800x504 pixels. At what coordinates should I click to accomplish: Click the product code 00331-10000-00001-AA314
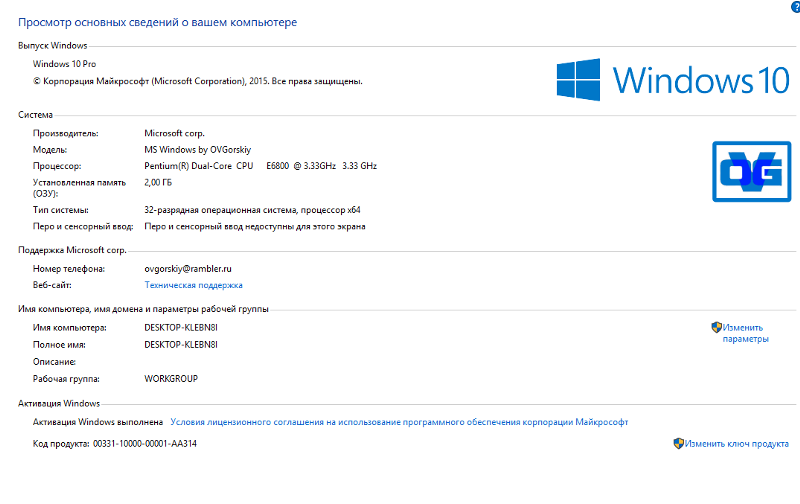tap(145, 444)
